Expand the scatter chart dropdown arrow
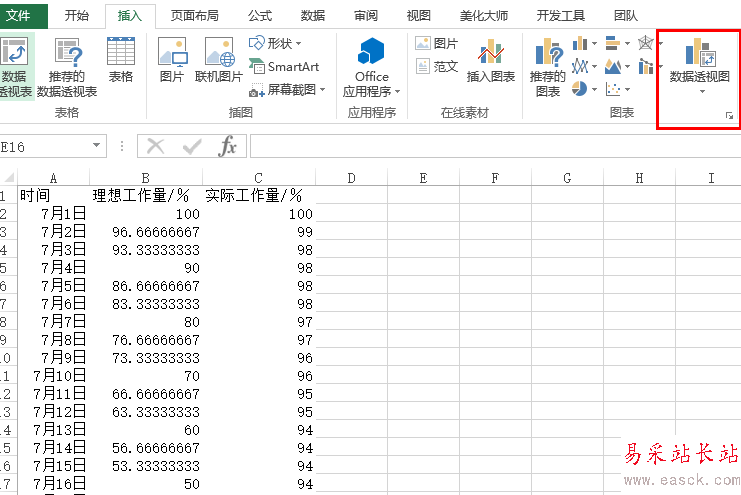 pyautogui.click(x=627, y=89)
